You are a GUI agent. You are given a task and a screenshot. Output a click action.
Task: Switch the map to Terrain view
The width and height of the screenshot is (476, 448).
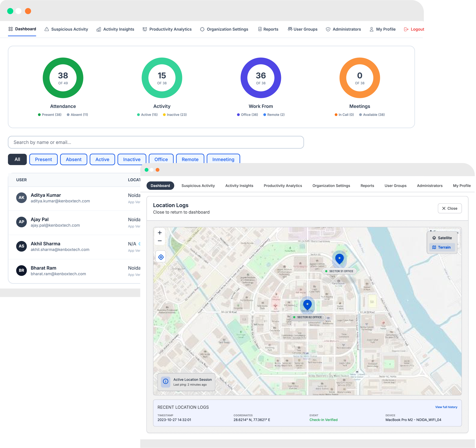point(442,247)
